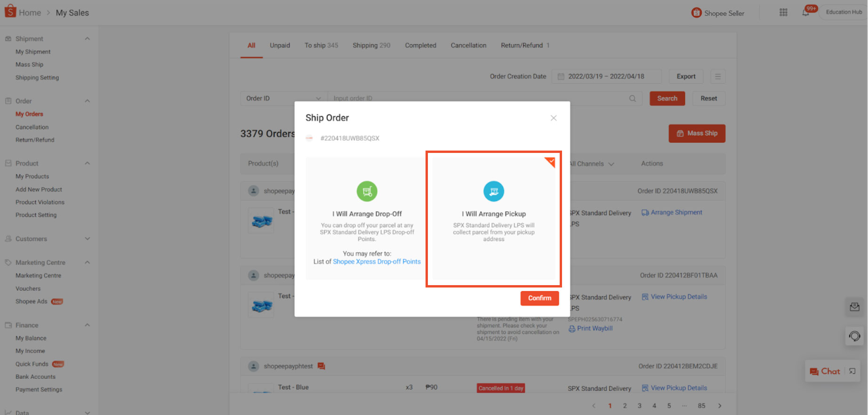This screenshot has height=415, width=868.
Task: Open the customer support headset icon
Action: tap(854, 336)
